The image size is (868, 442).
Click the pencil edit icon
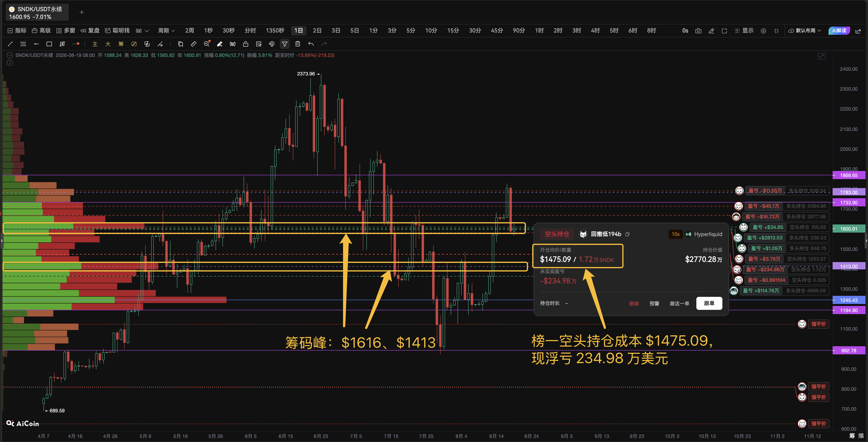711,31
